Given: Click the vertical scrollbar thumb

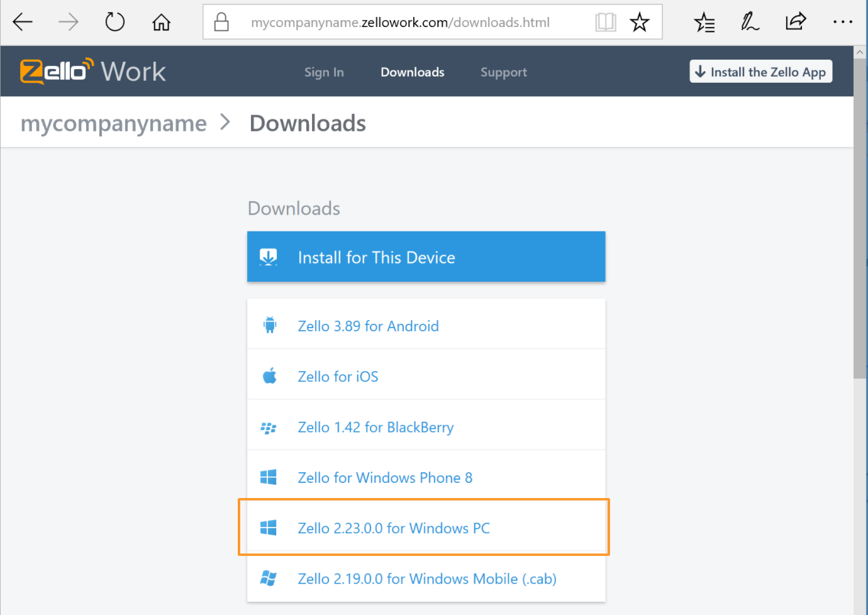Looking at the screenshot, I should pos(860,219).
